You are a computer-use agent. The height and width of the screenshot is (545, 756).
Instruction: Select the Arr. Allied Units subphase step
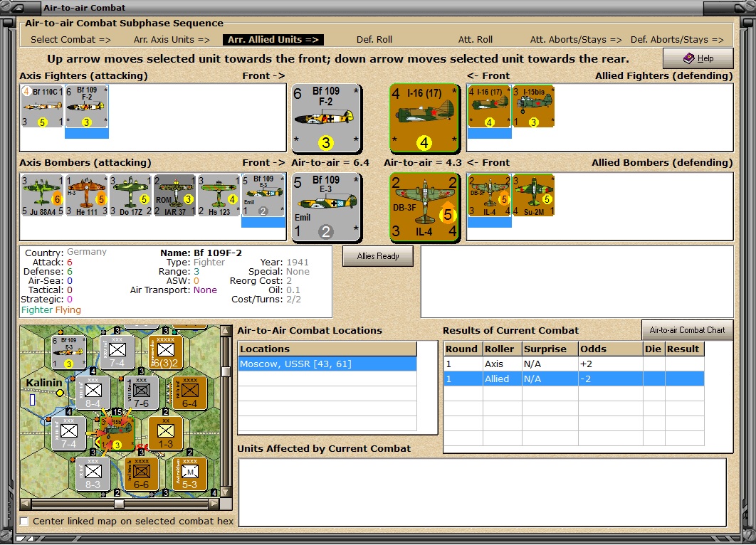[273, 40]
